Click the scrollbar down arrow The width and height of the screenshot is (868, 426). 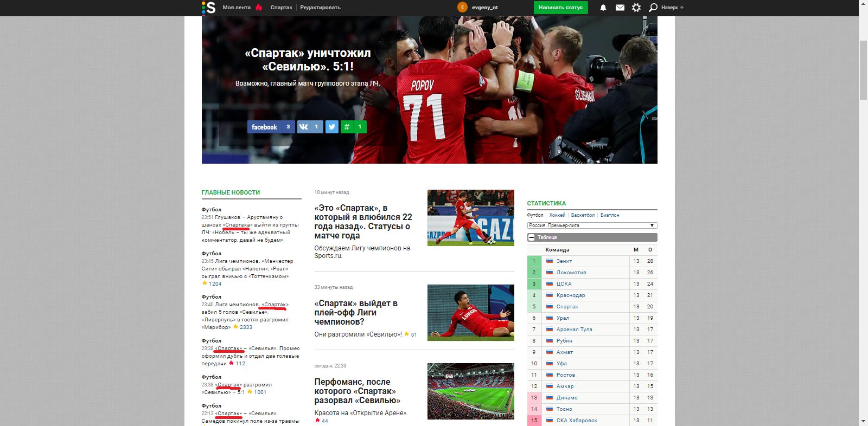click(x=863, y=421)
